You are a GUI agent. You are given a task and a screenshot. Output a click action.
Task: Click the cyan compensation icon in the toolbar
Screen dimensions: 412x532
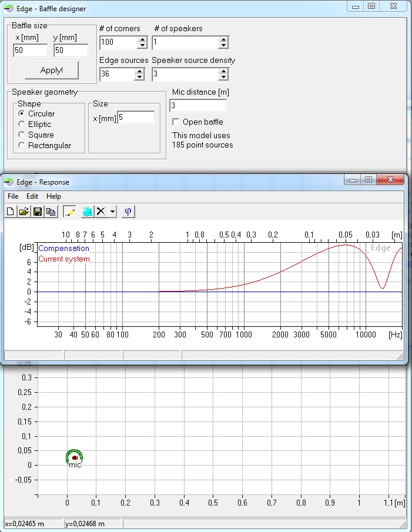point(88,212)
